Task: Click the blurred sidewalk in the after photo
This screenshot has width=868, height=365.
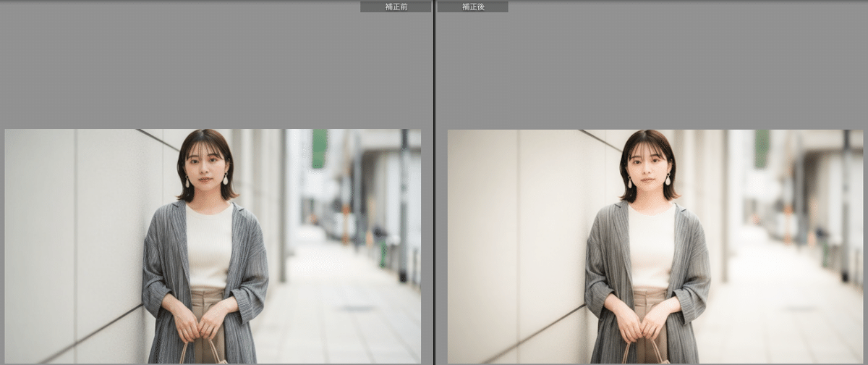Action: 781,304
